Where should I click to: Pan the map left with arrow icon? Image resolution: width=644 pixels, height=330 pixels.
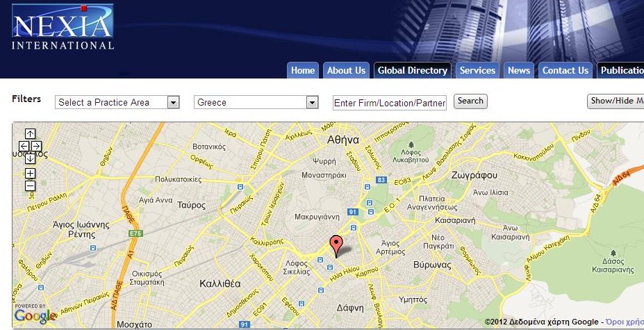click(x=24, y=146)
